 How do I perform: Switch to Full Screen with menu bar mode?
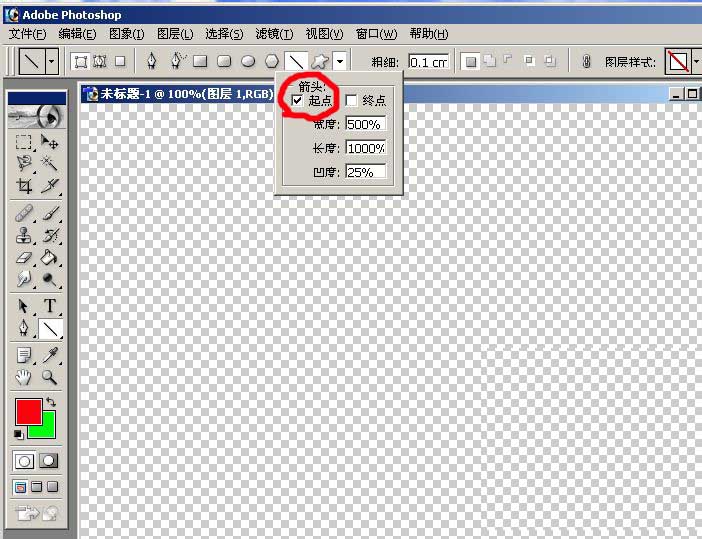[x=37, y=487]
